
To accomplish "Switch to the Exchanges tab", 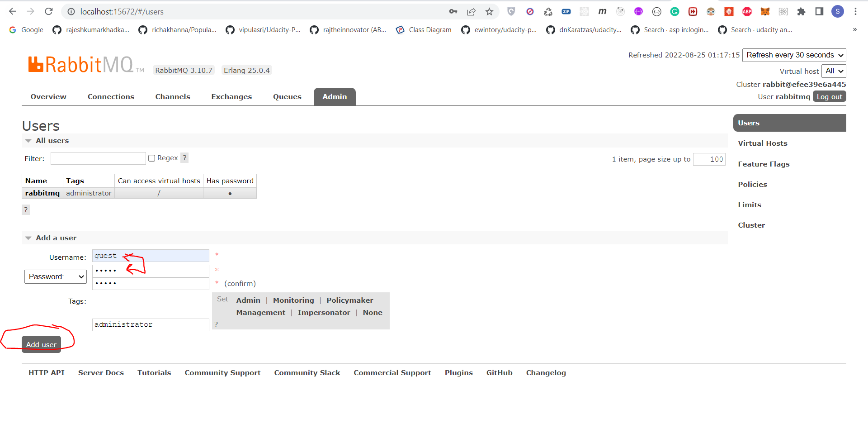I will pyautogui.click(x=231, y=97).
